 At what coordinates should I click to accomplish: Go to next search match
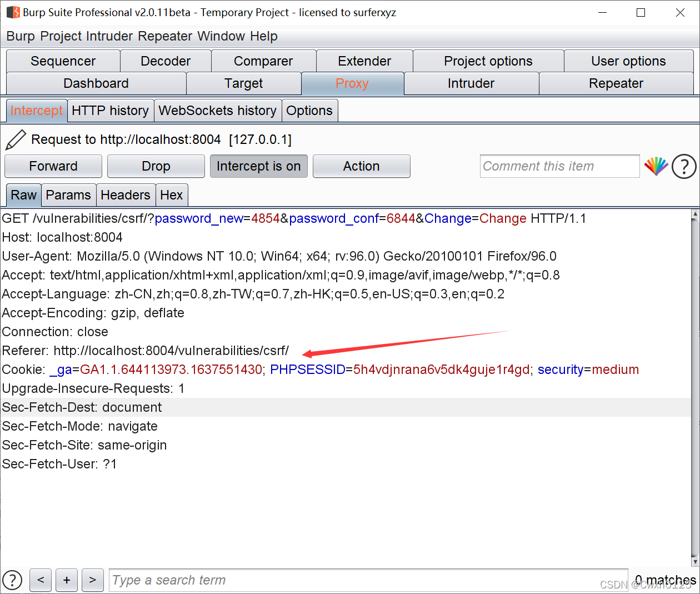(93, 580)
